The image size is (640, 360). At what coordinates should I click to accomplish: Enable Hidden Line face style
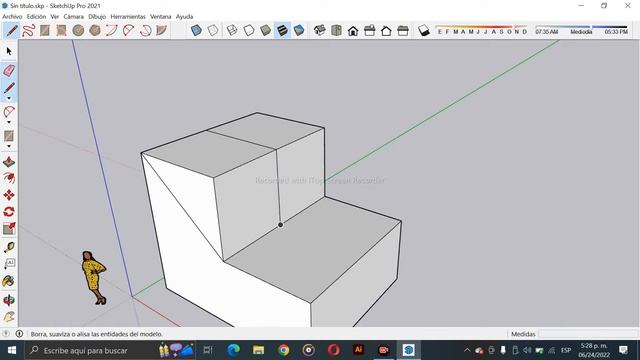coord(249,31)
